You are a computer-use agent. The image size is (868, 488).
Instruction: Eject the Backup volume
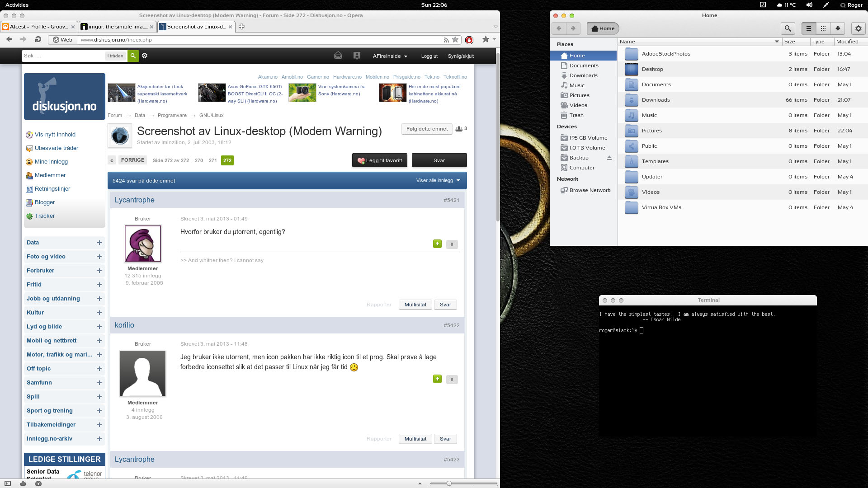pos(609,158)
